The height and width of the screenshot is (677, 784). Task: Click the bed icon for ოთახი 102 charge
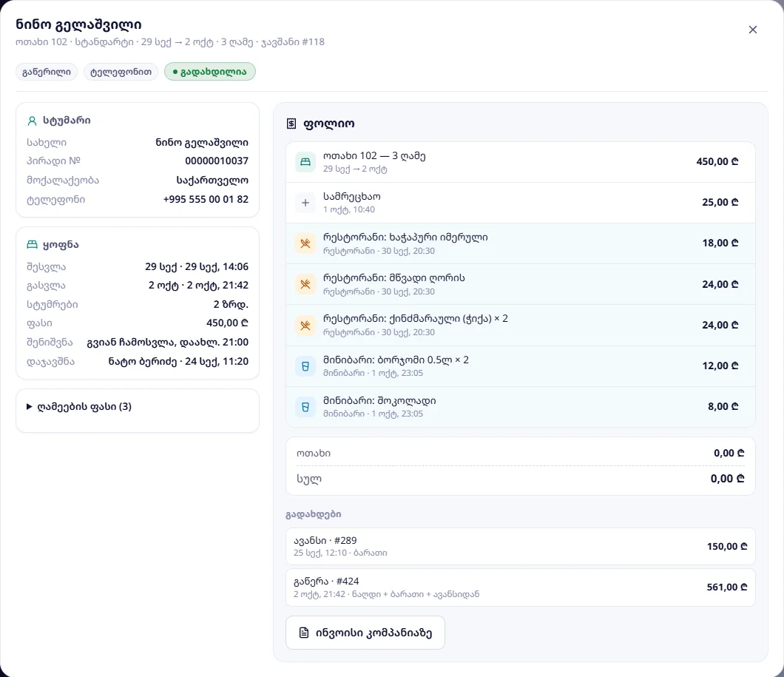pos(305,162)
